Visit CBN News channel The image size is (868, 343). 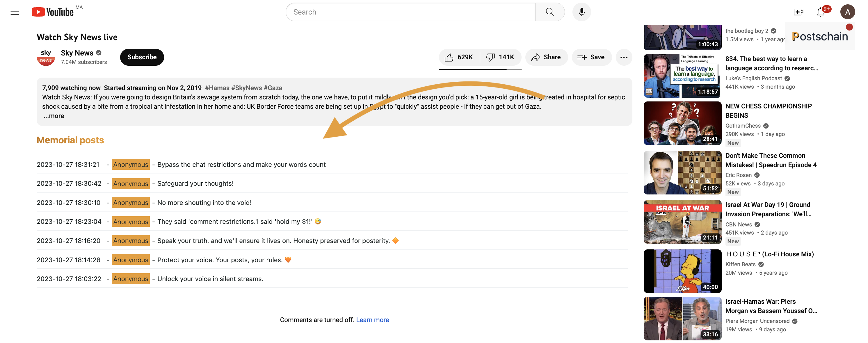[738, 224]
